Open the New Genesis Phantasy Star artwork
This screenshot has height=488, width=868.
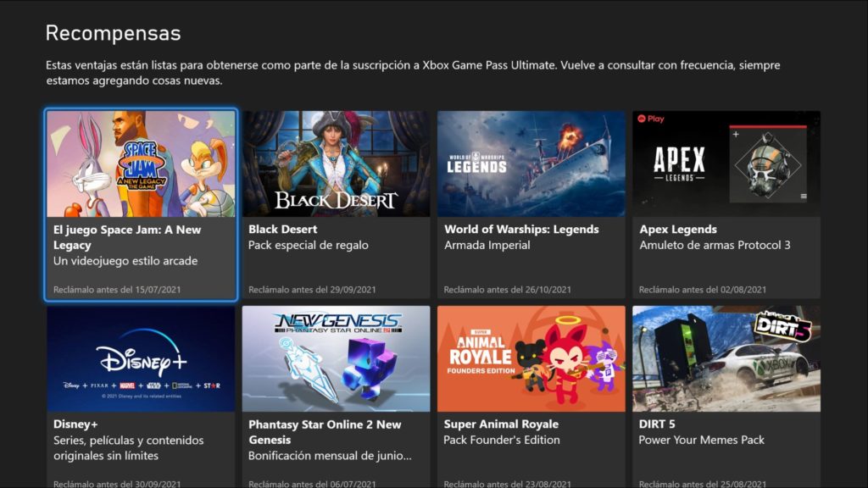(336, 358)
